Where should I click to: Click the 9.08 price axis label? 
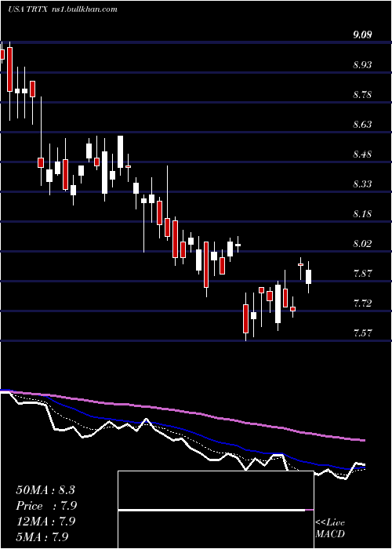(362, 35)
